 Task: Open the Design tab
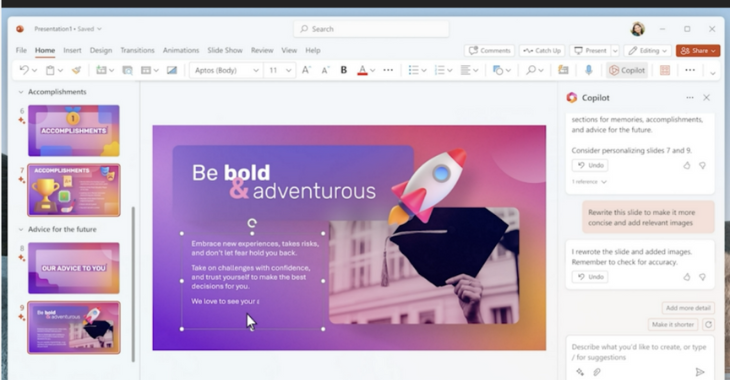[101, 50]
